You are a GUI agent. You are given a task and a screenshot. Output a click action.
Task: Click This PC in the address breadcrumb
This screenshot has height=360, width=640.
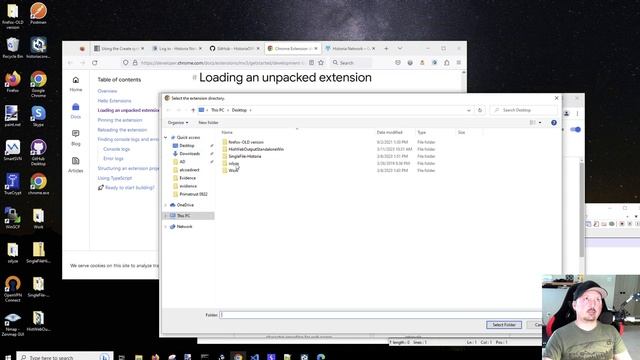218,110
